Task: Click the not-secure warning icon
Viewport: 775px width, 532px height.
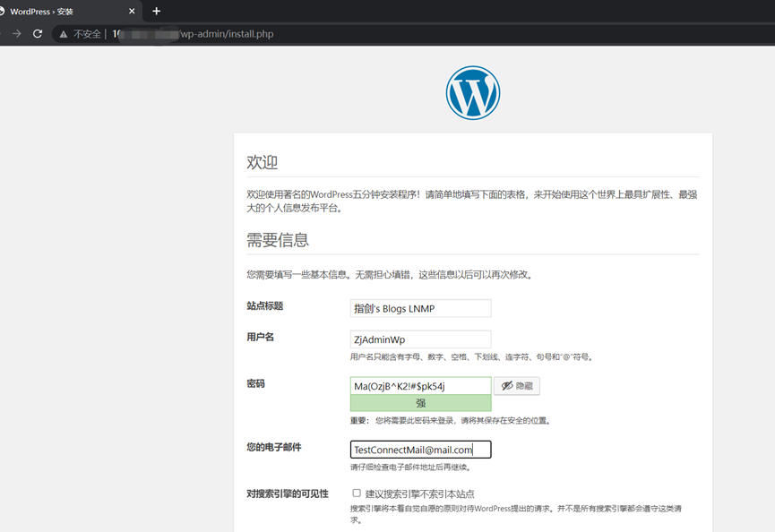Action: pos(64,34)
